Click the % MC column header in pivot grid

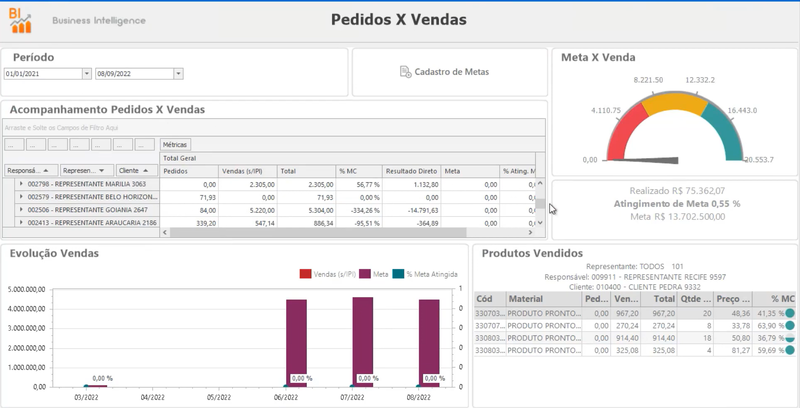click(359, 171)
